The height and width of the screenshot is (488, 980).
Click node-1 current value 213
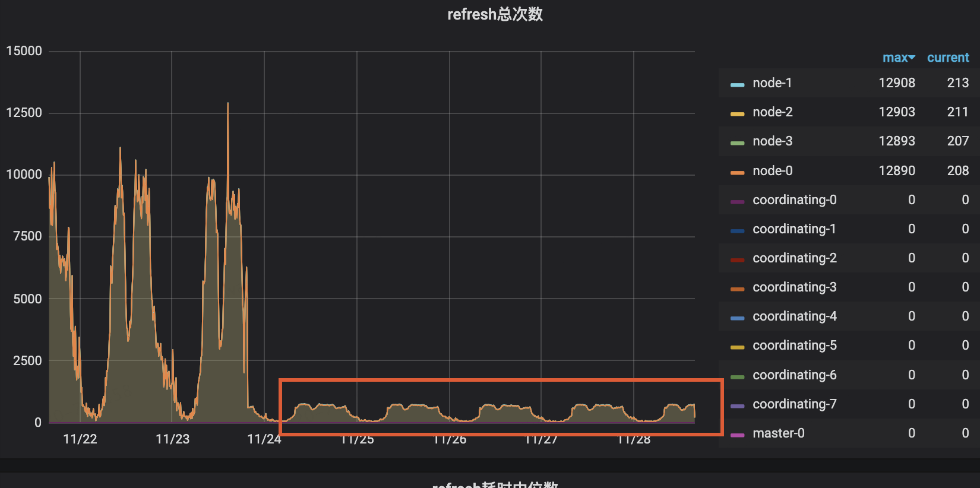(958, 83)
